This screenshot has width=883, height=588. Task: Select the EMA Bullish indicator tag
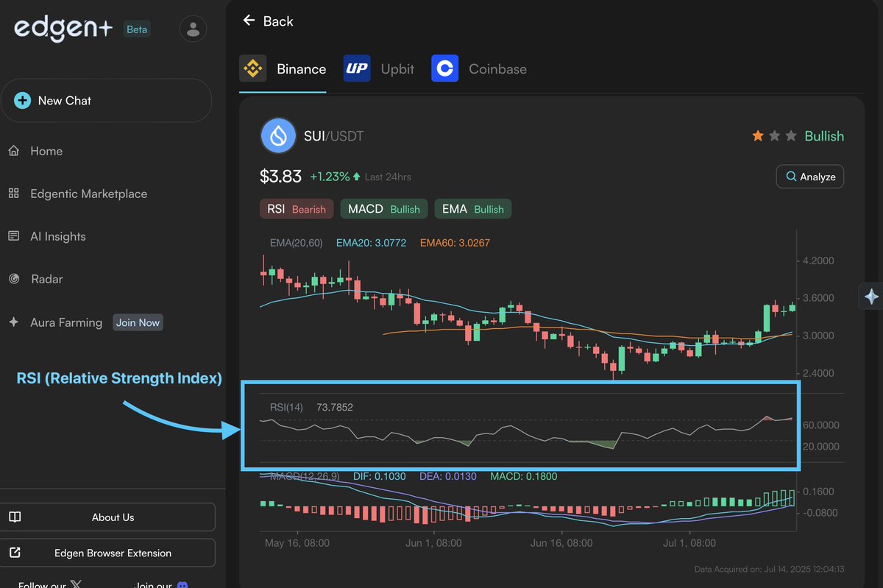point(473,209)
